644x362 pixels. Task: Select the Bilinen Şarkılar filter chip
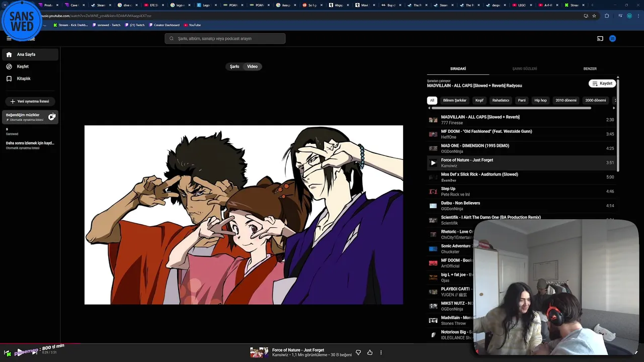[x=455, y=100]
